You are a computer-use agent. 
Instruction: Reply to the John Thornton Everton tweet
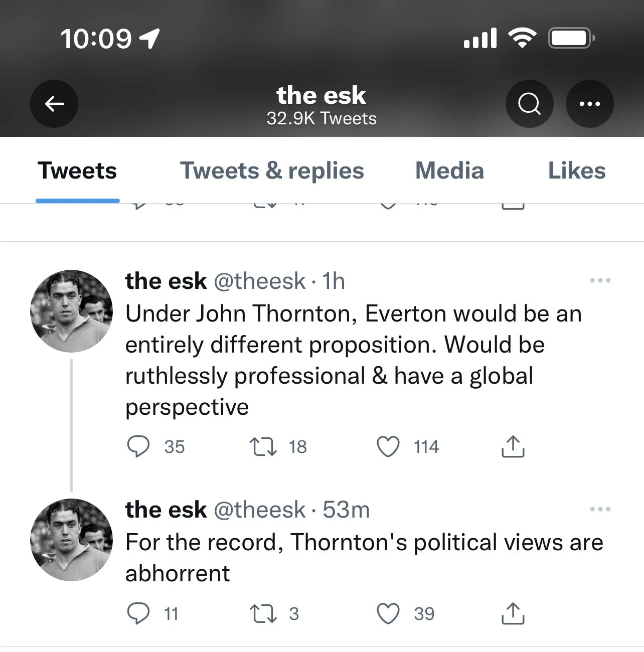[138, 446]
